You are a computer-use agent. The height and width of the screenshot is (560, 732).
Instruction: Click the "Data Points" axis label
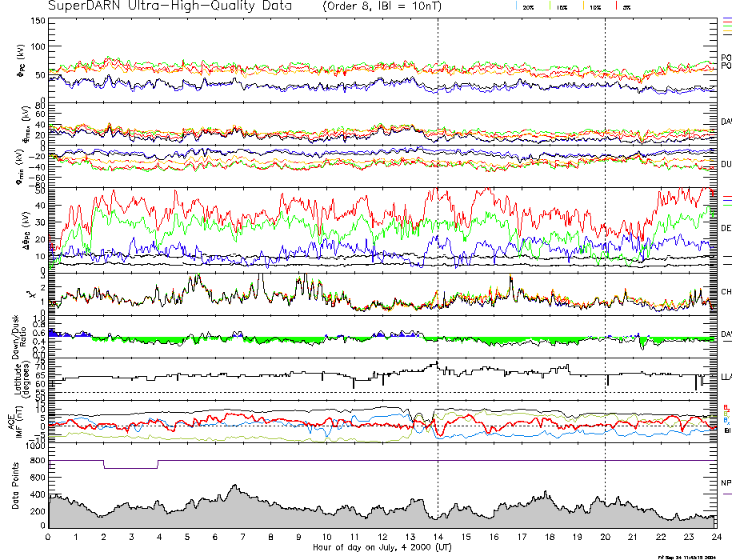[x=15, y=486]
